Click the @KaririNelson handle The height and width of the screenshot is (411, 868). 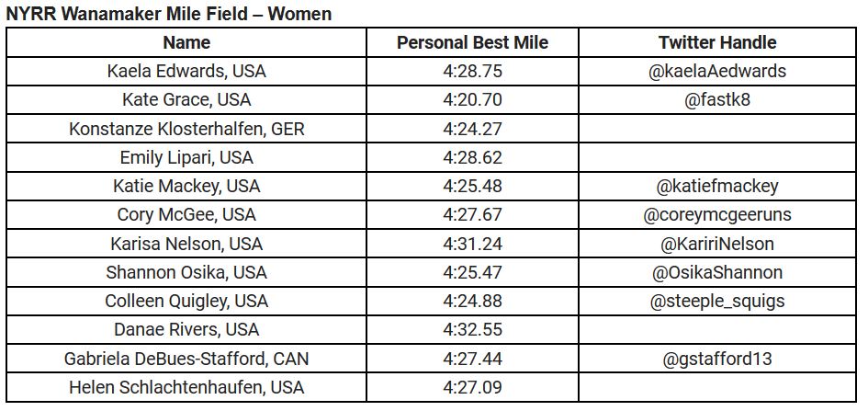[x=717, y=244]
